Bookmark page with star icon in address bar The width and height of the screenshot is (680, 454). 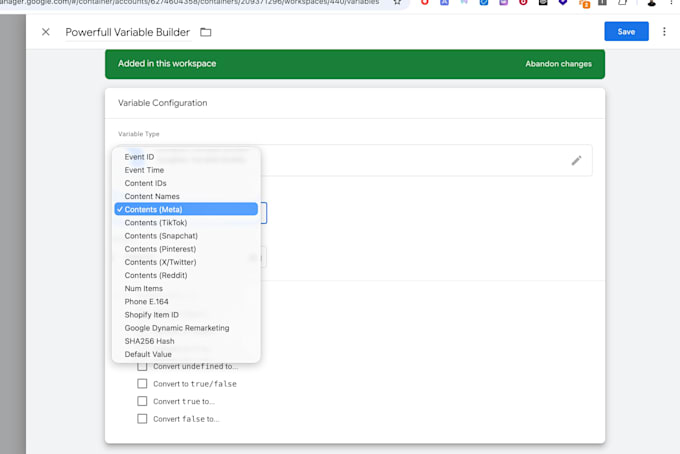(397, 2)
